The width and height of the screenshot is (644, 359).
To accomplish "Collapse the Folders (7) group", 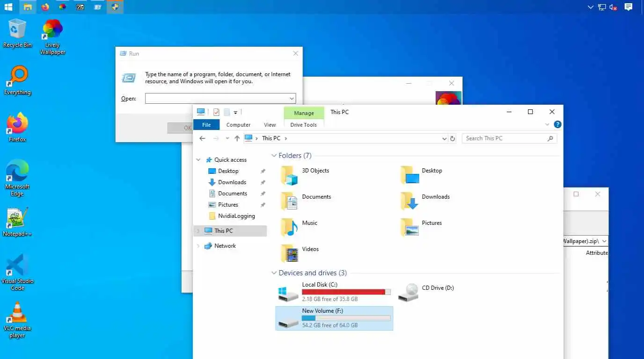I will pyautogui.click(x=274, y=156).
